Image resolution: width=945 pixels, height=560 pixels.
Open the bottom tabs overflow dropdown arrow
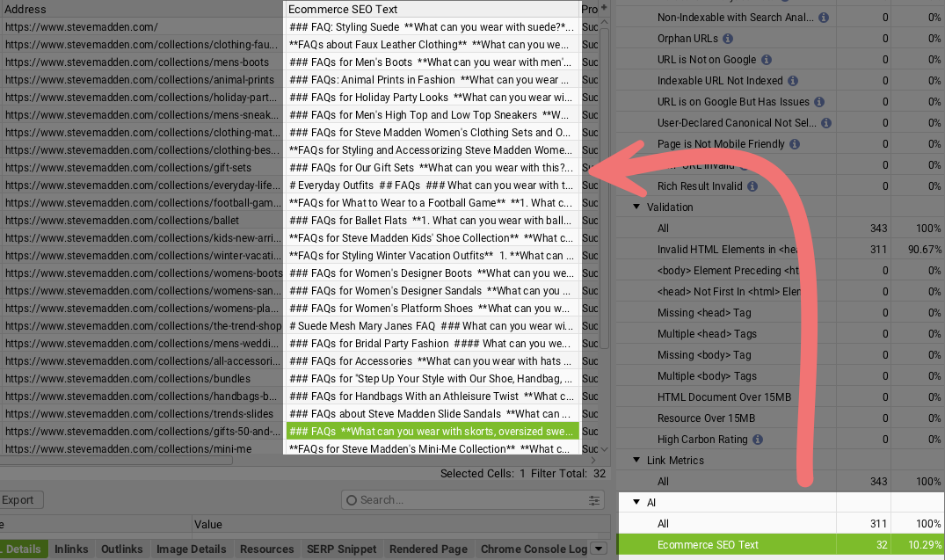[599, 549]
